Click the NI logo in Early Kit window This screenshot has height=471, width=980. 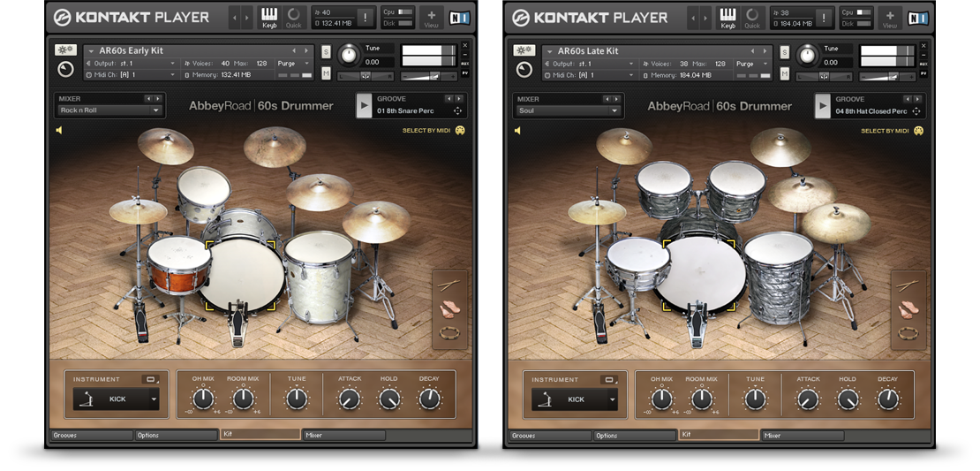pos(459,19)
